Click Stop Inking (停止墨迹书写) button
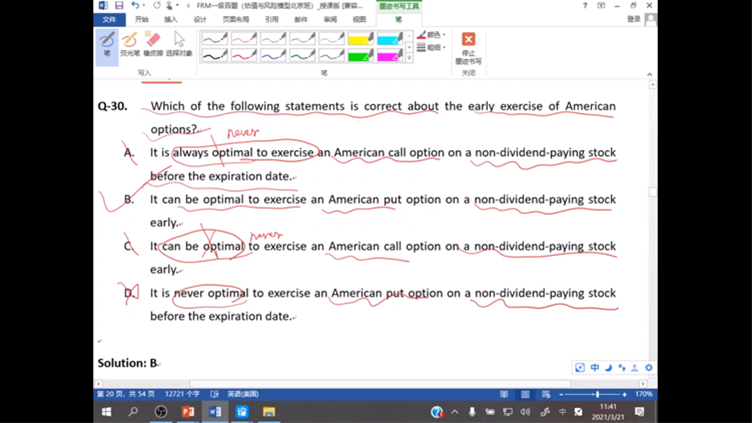 [469, 47]
